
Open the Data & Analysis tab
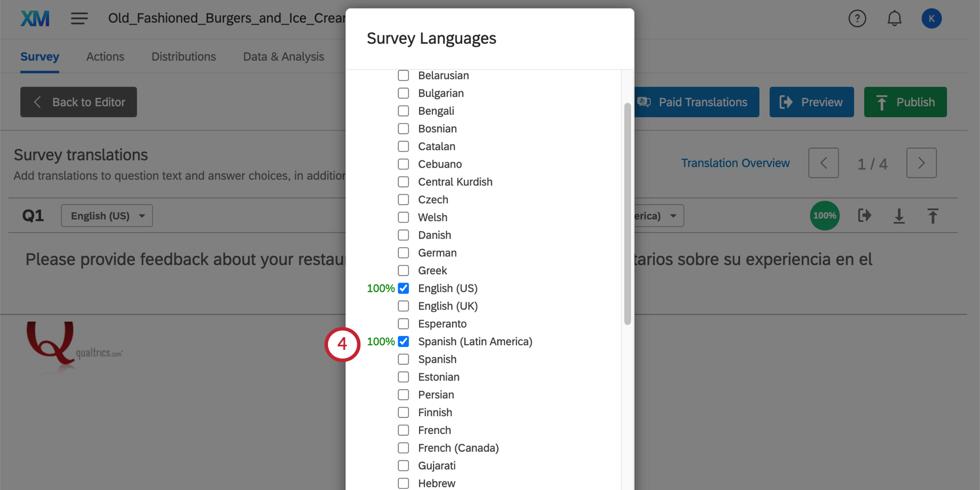coord(284,56)
